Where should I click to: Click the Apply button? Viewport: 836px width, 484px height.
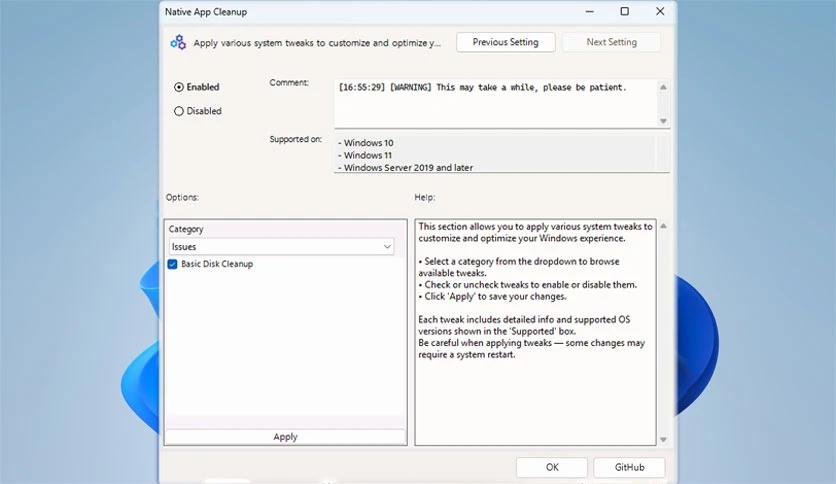[x=285, y=437]
